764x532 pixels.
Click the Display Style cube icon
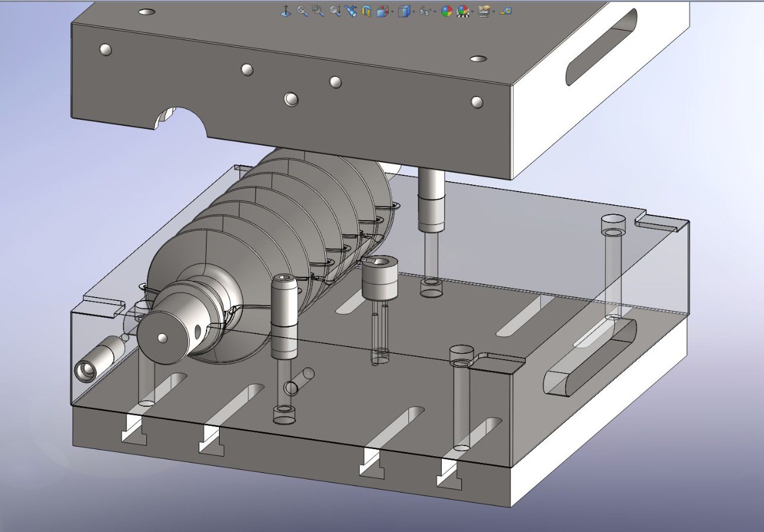click(x=404, y=11)
